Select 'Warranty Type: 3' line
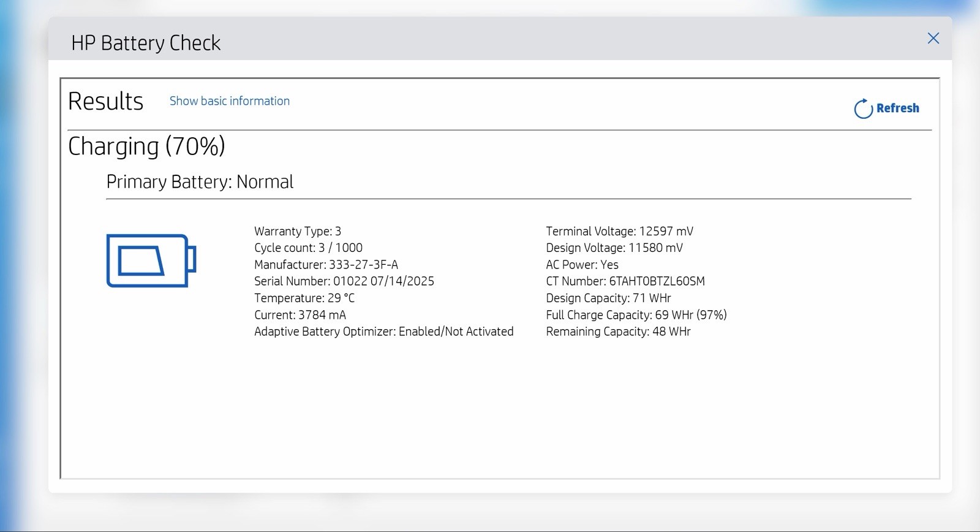 coord(298,231)
